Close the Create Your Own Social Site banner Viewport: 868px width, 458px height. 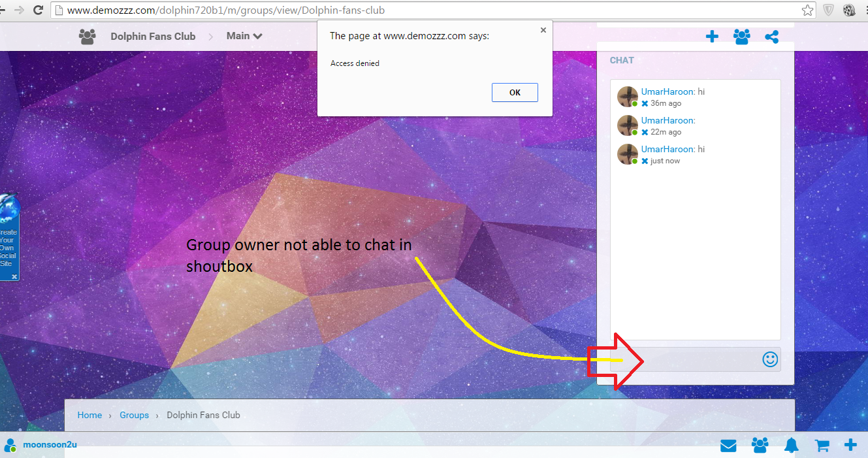pyautogui.click(x=14, y=276)
